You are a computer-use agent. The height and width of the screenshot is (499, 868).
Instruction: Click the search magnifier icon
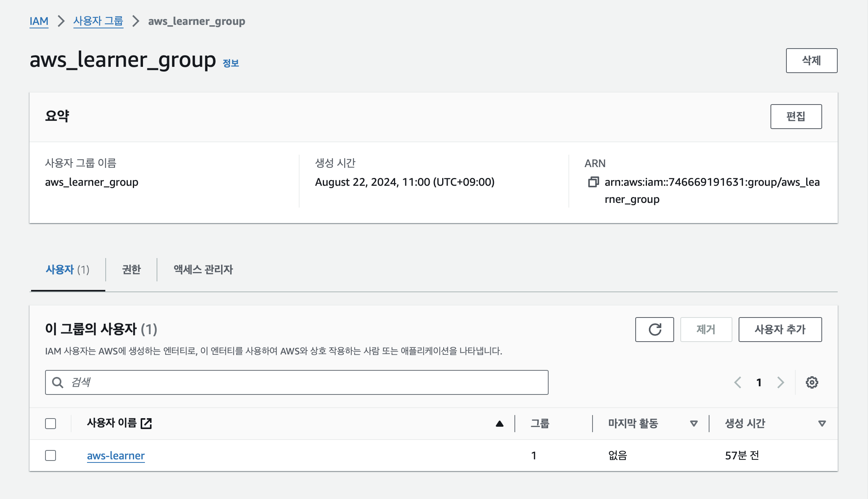[x=58, y=382]
